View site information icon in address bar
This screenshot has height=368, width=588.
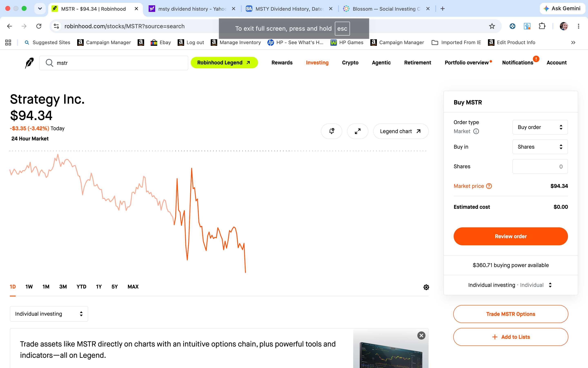(x=56, y=26)
